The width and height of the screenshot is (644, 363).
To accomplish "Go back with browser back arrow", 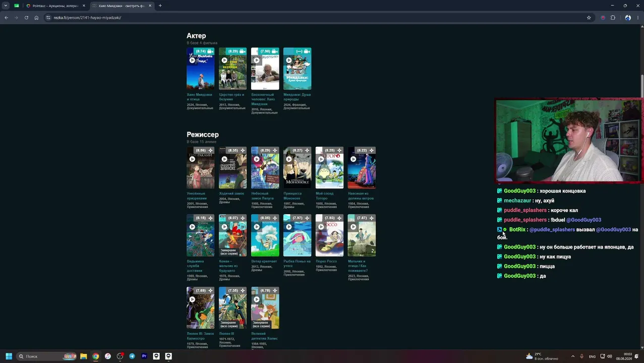I will coord(6,18).
